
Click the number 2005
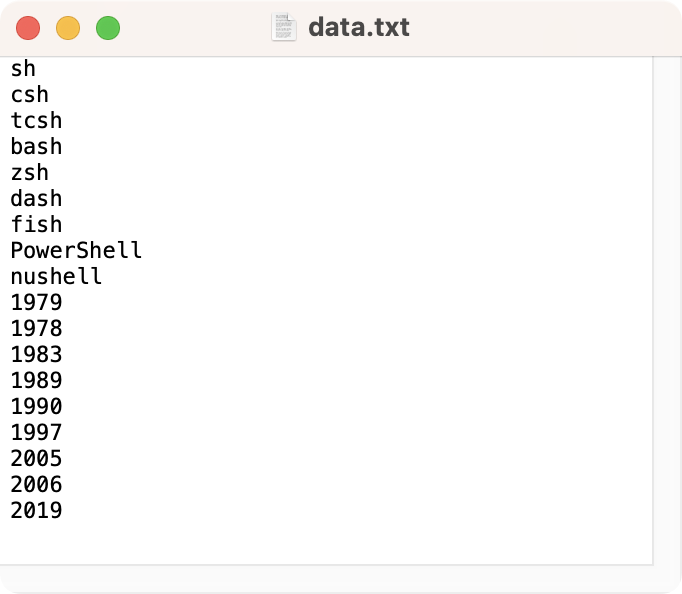pos(36,459)
